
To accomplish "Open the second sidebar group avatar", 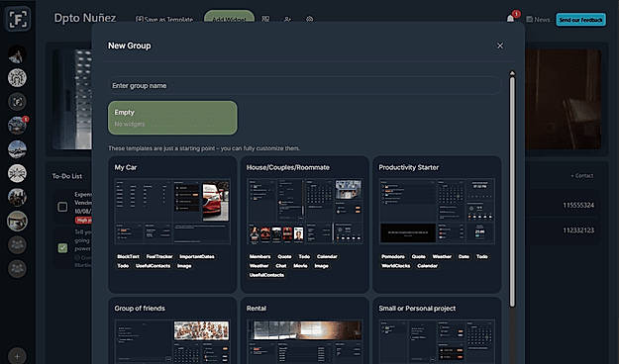I will 17,78.
